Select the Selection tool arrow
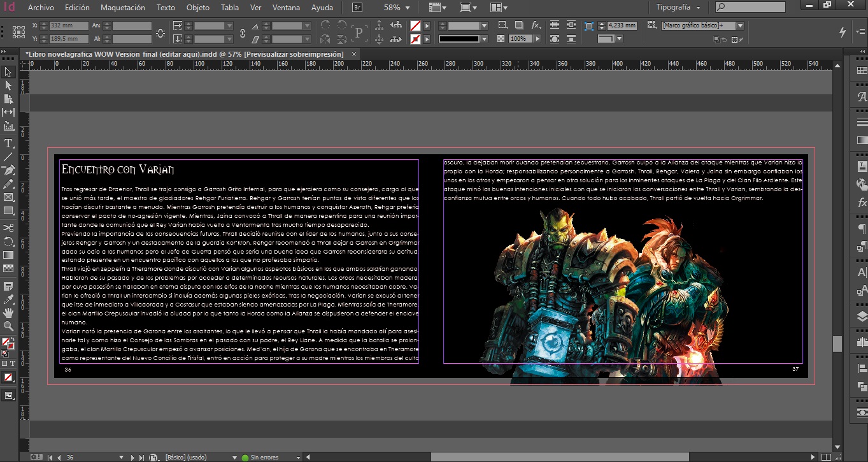This screenshot has height=462, width=868. click(x=8, y=72)
